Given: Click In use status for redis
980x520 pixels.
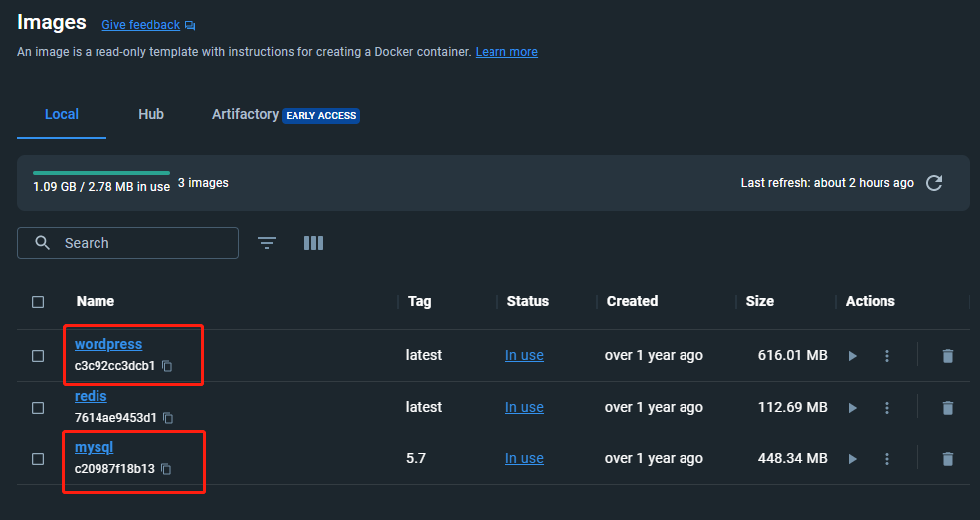Looking at the screenshot, I should pyautogui.click(x=524, y=407).
